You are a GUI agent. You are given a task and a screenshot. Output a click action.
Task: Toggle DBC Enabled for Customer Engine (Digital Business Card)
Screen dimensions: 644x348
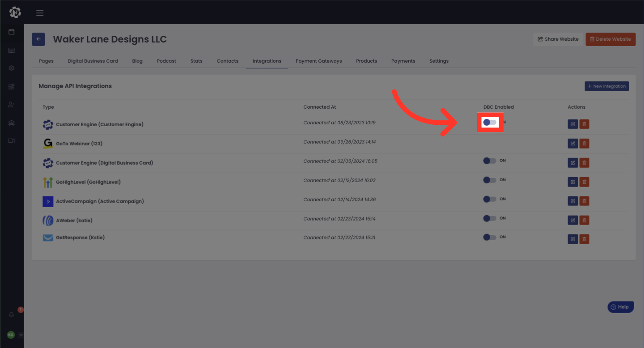(490, 161)
